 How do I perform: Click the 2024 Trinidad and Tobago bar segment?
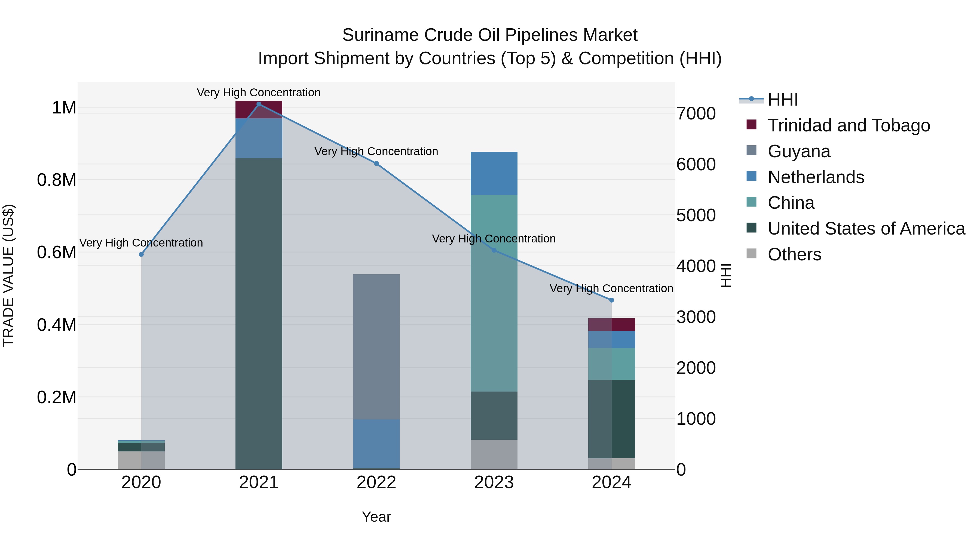612,325
